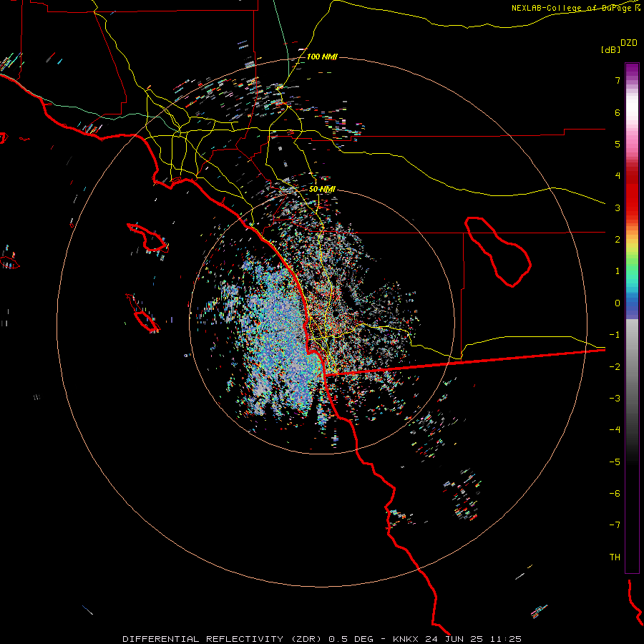Click the positive "5" scale label
The image size is (644, 644).
coord(618,144)
